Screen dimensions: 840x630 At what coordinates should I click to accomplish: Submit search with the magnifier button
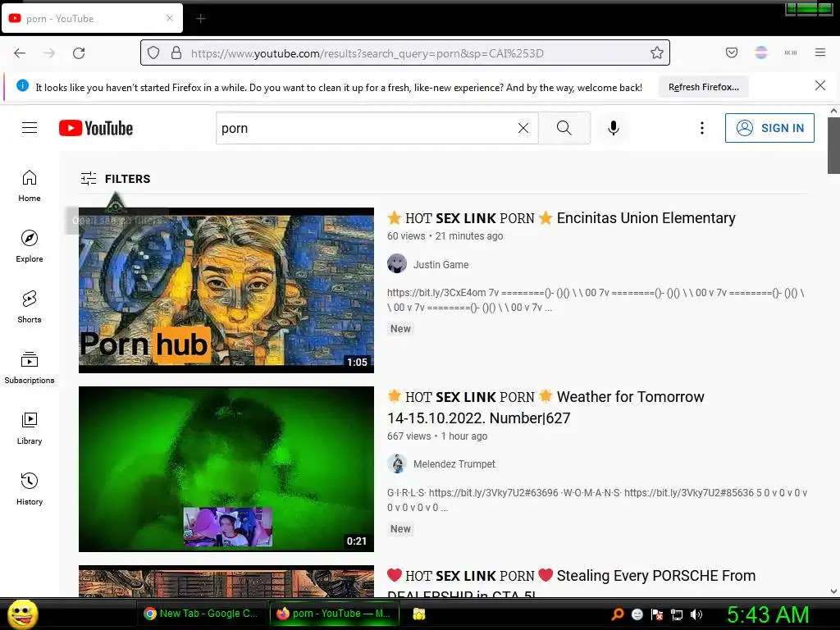pos(564,128)
